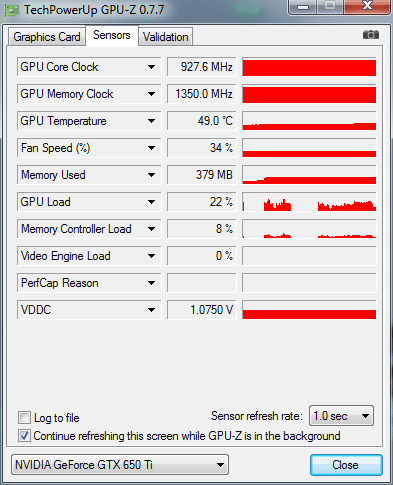Open the PerfCap Reason dropdown arrow
The height and width of the screenshot is (485, 393).
click(151, 283)
